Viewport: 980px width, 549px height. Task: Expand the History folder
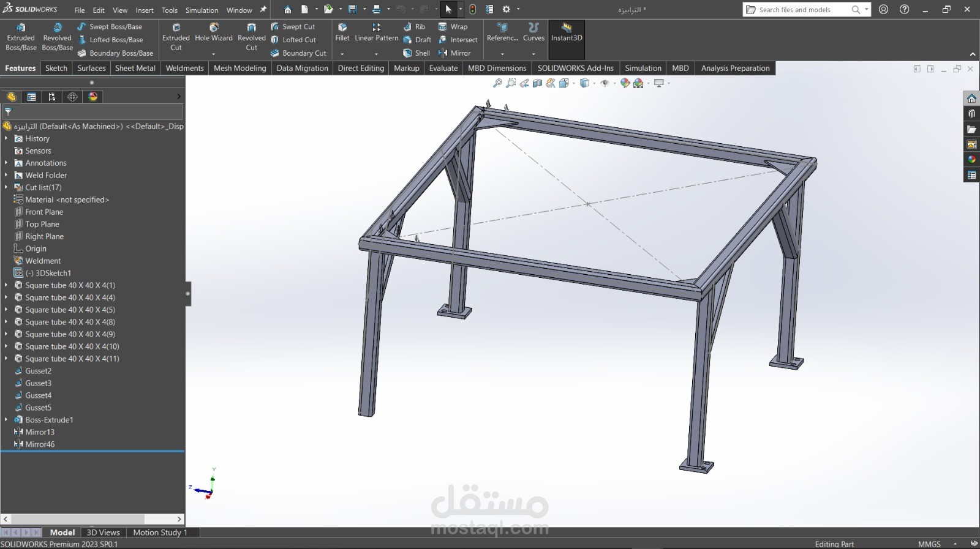(6, 138)
